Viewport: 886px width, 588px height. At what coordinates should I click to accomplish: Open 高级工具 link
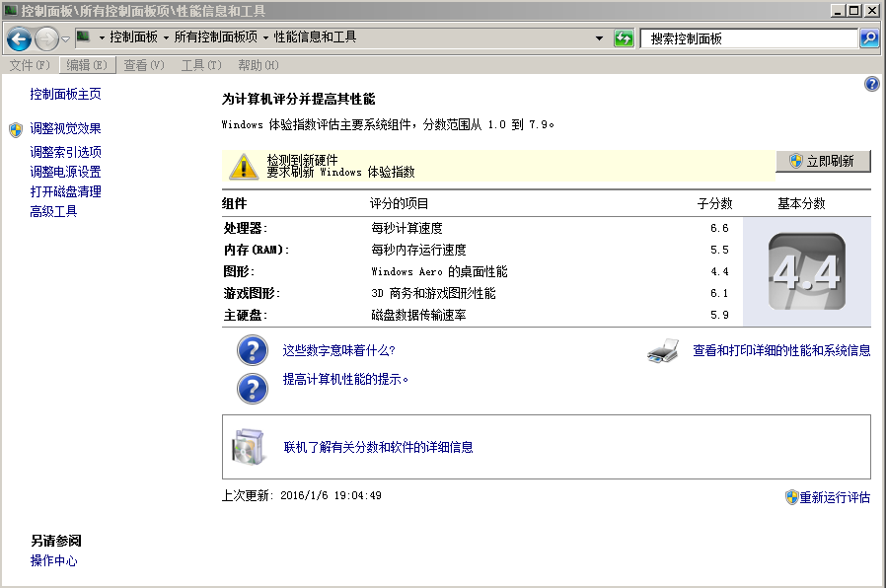[x=53, y=211]
